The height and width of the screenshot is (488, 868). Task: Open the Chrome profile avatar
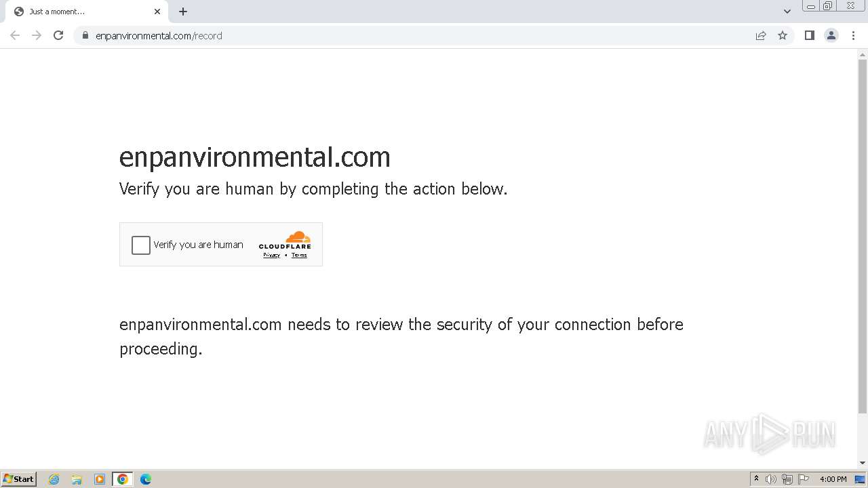pos(831,35)
